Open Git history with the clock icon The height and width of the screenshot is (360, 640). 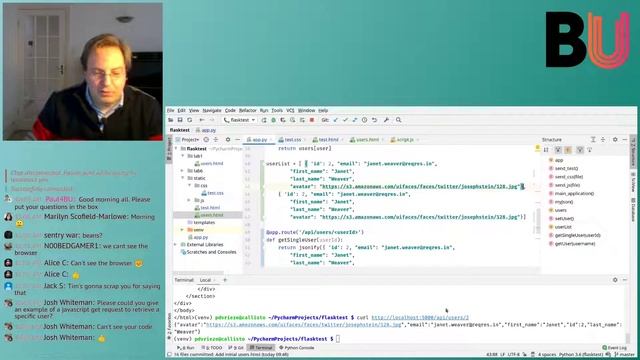[364, 120]
